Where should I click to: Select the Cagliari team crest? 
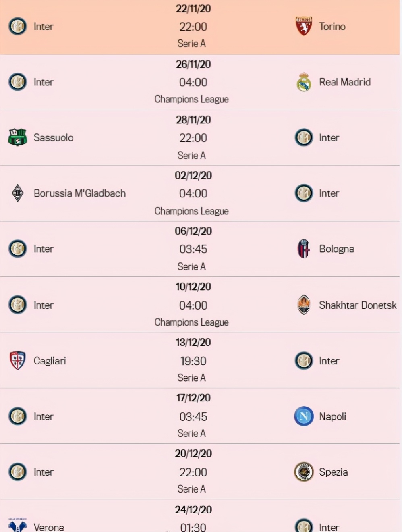coord(17,360)
